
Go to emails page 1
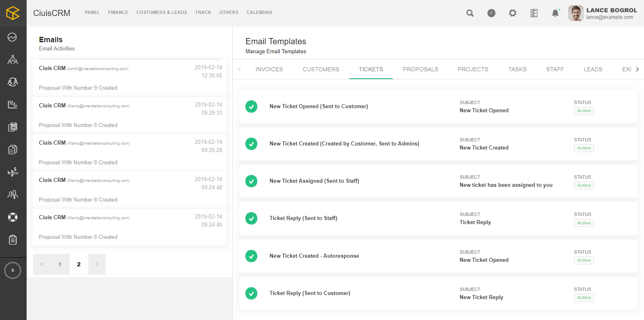tap(60, 264)
